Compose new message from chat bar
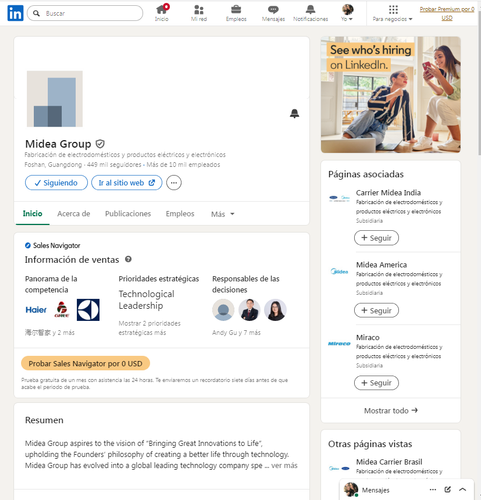This screenshot has width=481, height=500. tap(447, 489)
